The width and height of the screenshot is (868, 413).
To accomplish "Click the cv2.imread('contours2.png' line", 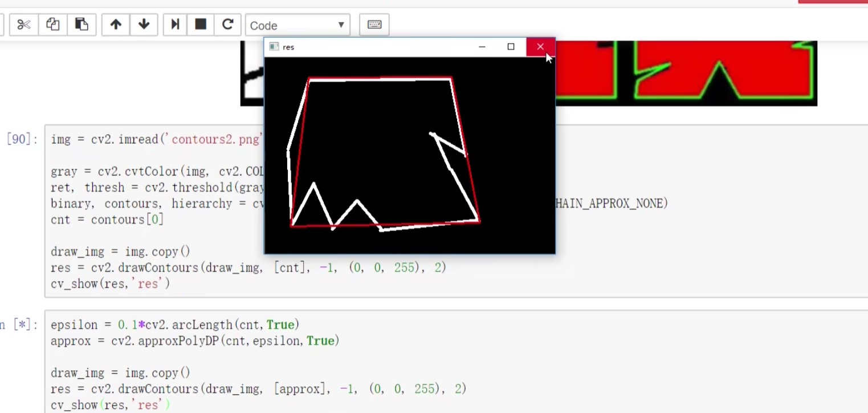I will (157, 140).
